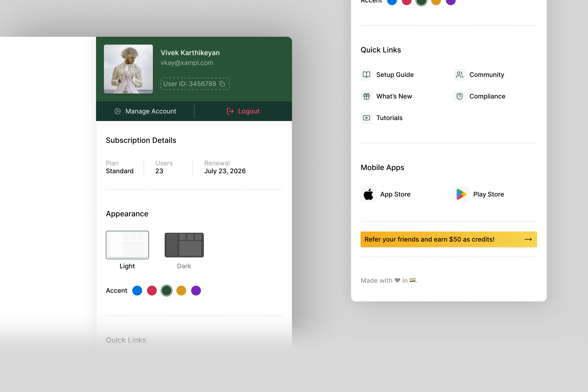Click the Mobile Apps section heading
Image resolution: width=588 pixels, height=392 pixels.
(x=382, y=168)
